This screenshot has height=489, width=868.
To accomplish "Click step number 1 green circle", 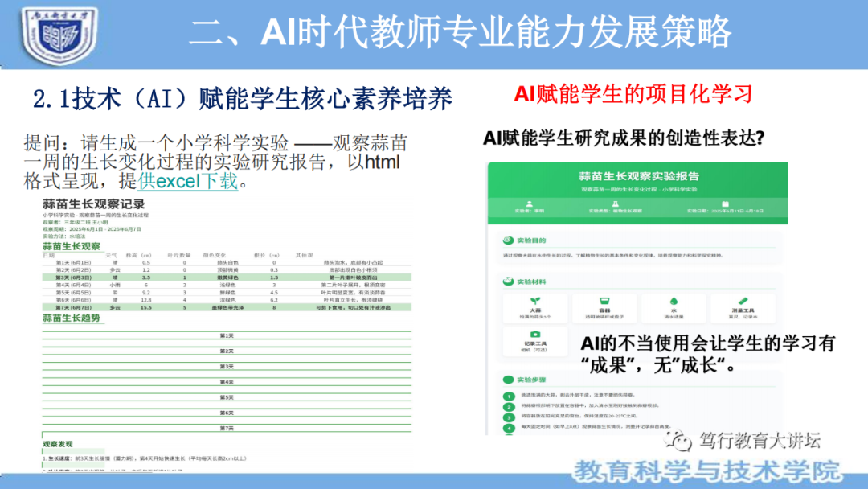I will [509, 397].
